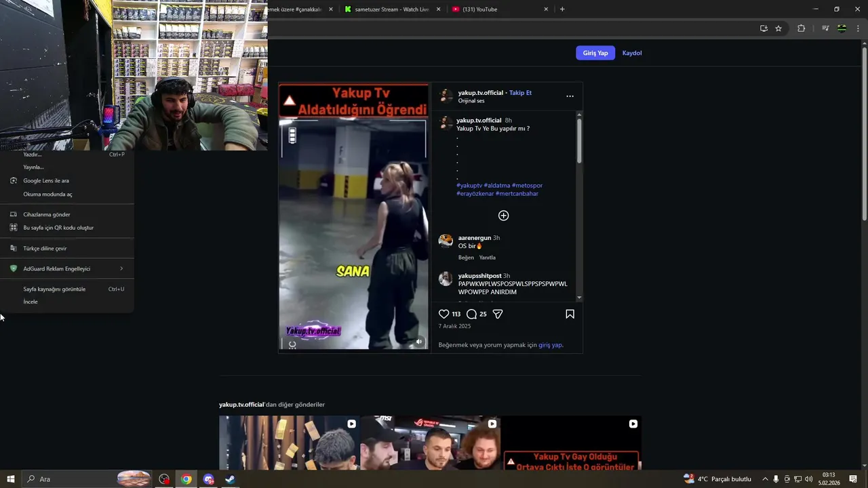Click #yakuptv hashtag
The image size is (868, 488).
tap(469, 185)
